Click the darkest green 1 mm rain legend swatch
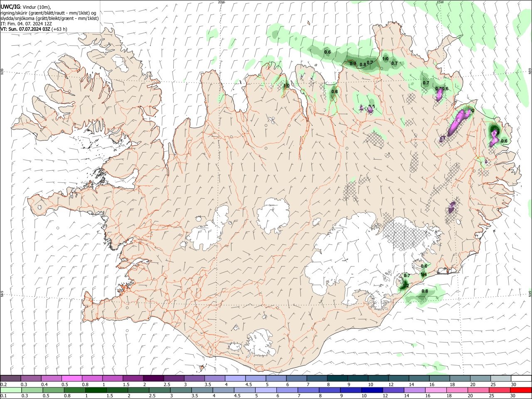The height and width of the screenshot is (399, 532). pos(96,390)
